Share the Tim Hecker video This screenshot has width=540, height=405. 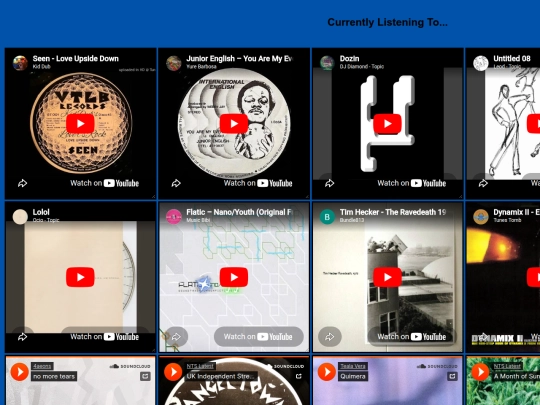(x=330, y=337)
